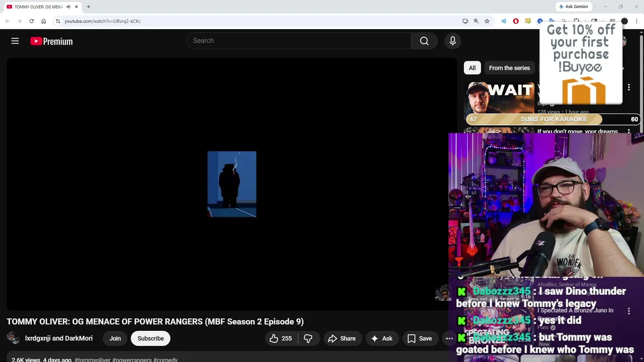Mute the tab via speaker icon
The image size is (644, 362).
68,7
